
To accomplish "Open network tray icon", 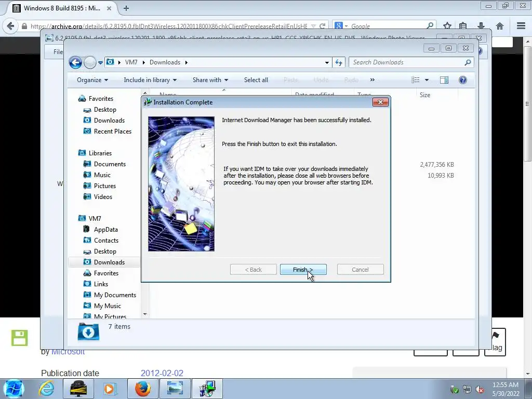I will point(467,389).
